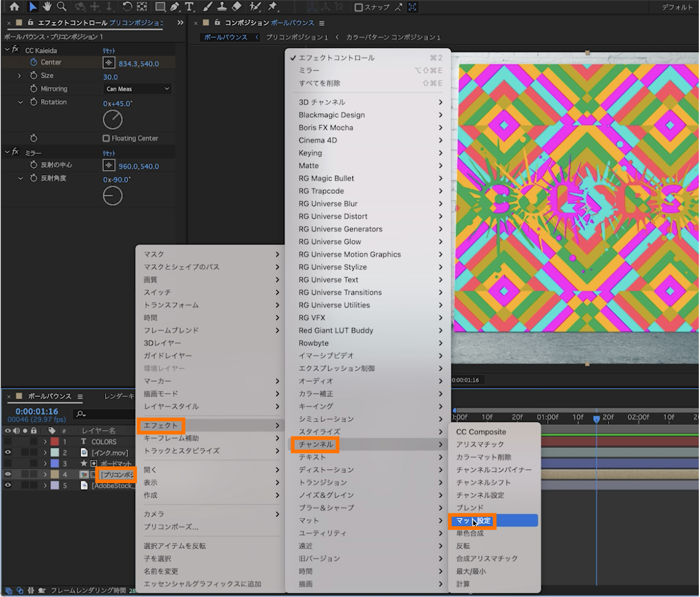Select the Pen tool
The image size is (700, 597).
(174, 7)
